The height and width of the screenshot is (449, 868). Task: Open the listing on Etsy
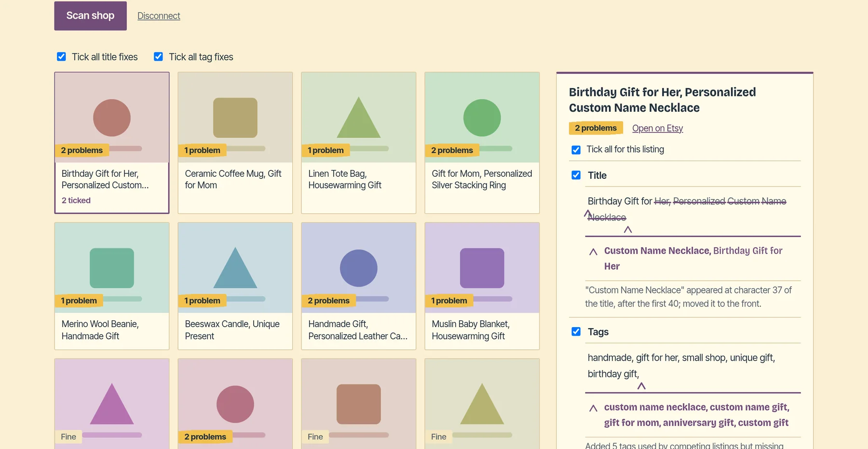tap(657, 128)
